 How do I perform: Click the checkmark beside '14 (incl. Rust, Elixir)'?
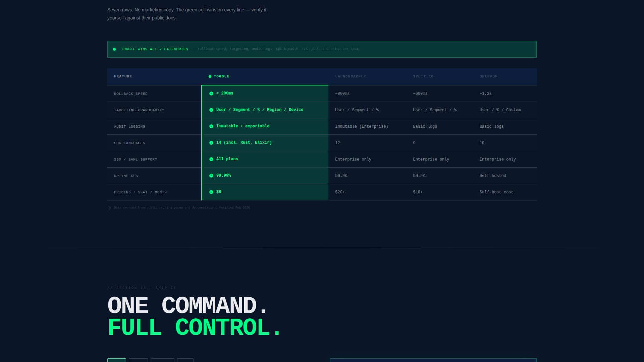click(211, 143)
